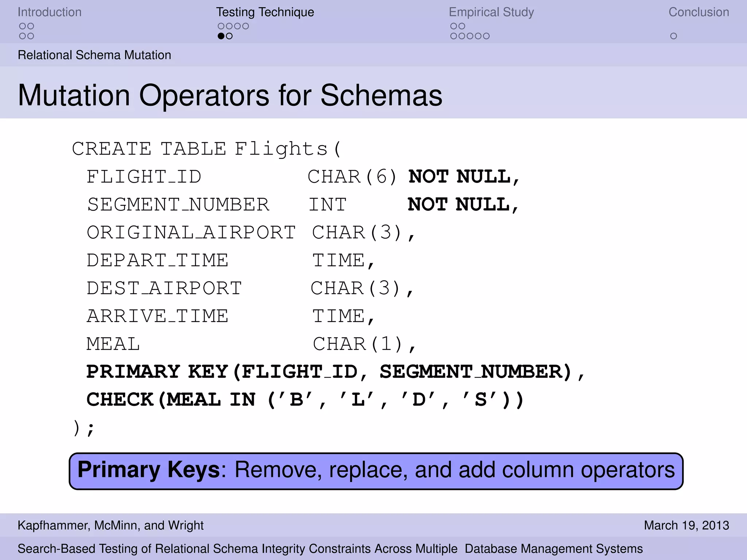Click the CHAR(6) data type
This screenshot has height=560, width=747.
[352, 177]
